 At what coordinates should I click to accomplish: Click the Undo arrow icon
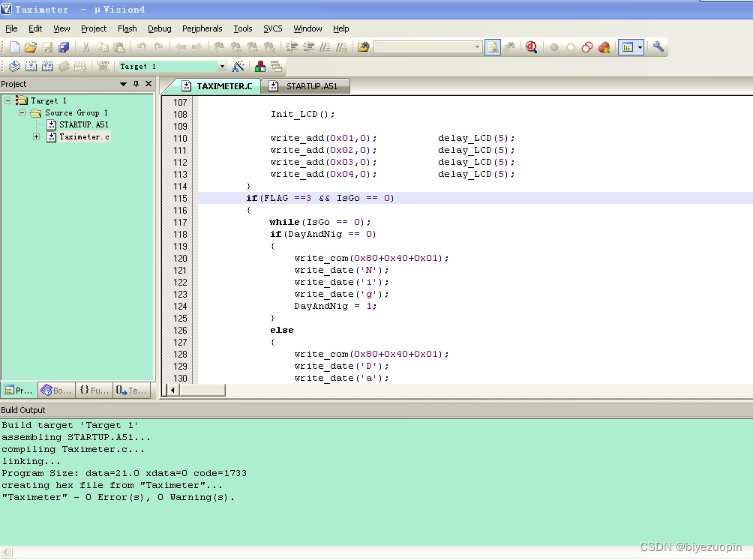[x=141, y=47]
